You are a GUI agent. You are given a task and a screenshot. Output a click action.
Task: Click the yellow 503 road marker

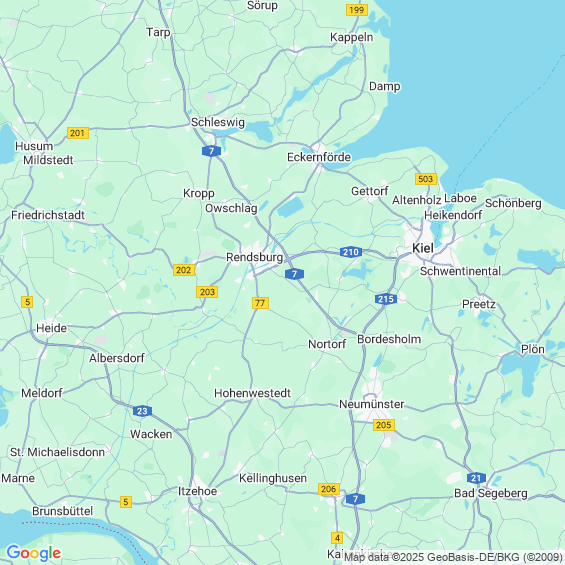tap(426, 179)
